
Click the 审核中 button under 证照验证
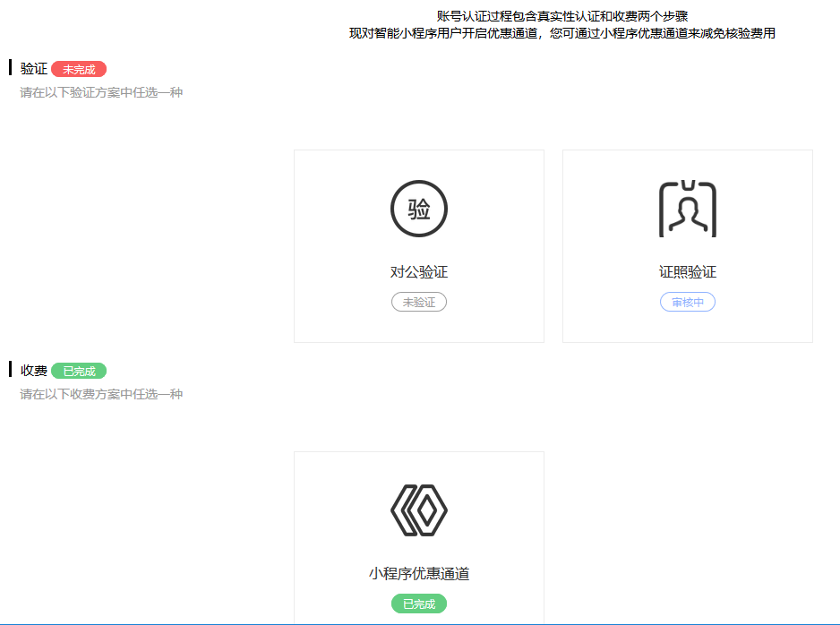click(687, 302)
